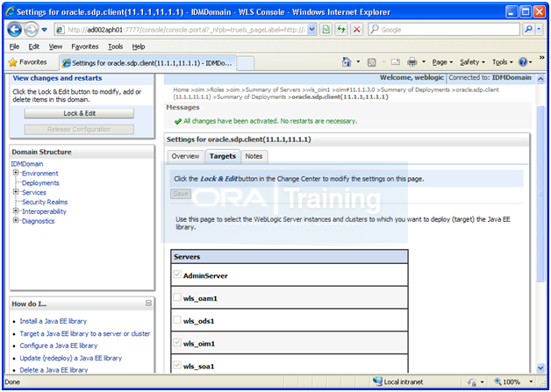The height and width of the screenshot is (392, 551).
Task: Expand the Interoperability tree node
Action: (x=16, y=210)
